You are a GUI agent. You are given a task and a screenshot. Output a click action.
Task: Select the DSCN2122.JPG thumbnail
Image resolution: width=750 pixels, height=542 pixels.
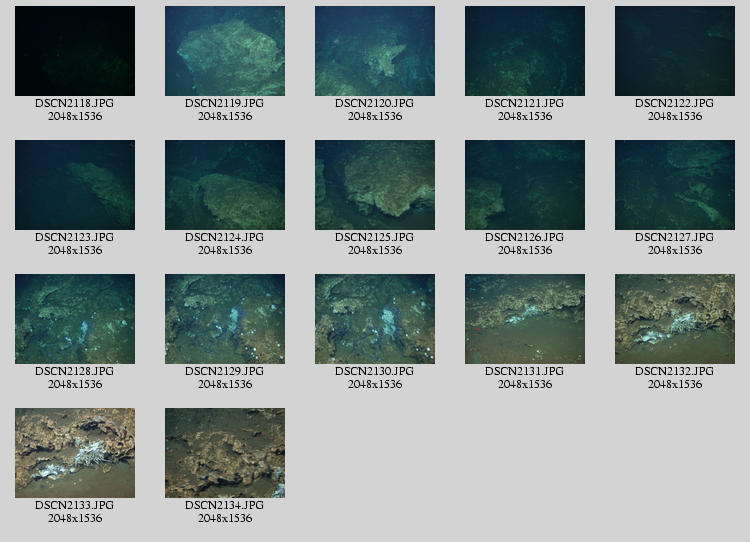click(675, 51)
